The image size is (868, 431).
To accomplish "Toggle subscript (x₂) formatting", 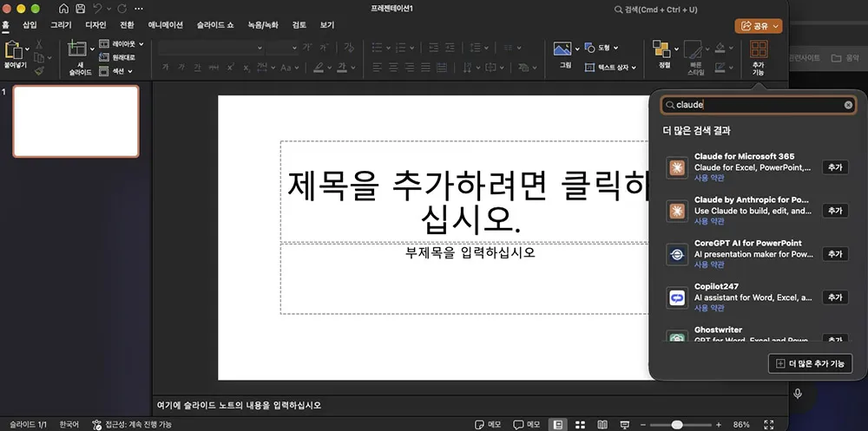I will tap(247, 68).
